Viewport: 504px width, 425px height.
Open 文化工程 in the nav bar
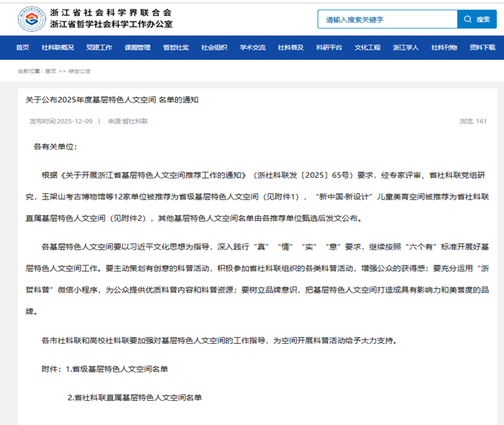[x=368, y=48]
